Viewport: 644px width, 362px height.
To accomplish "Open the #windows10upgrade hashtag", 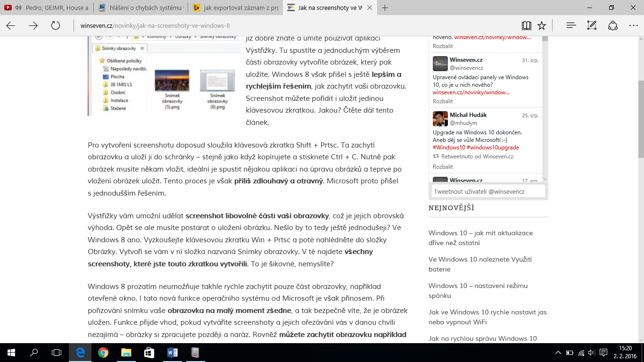I will coord(493,148).
